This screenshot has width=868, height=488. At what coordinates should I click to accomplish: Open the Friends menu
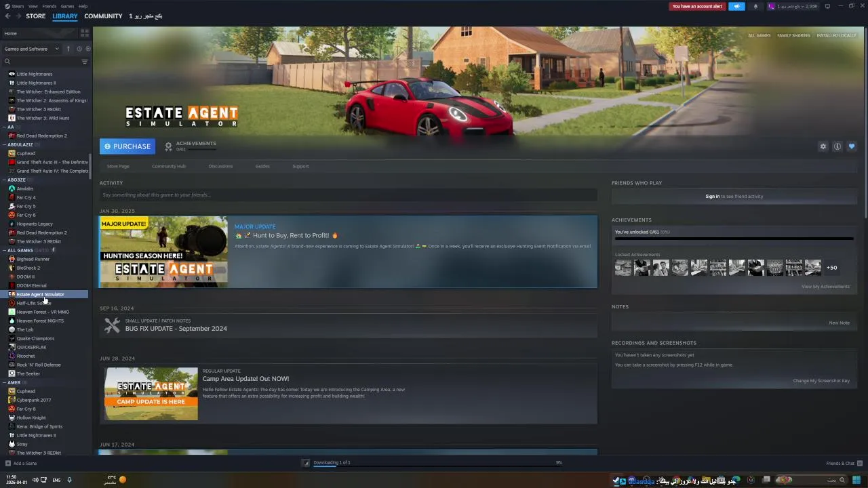(50, 6)
